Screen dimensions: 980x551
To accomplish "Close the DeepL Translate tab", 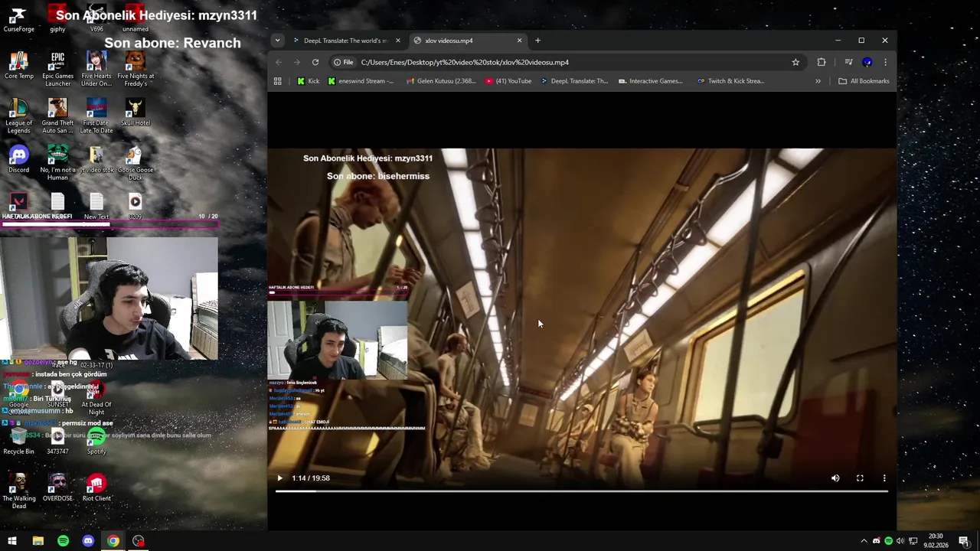I will pyautogui.click(x=397, y=41).
